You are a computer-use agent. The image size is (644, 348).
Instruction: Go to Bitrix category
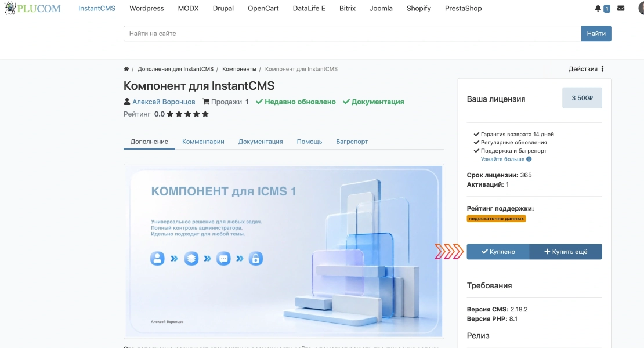pyautogui.click(x=348, y=8)
